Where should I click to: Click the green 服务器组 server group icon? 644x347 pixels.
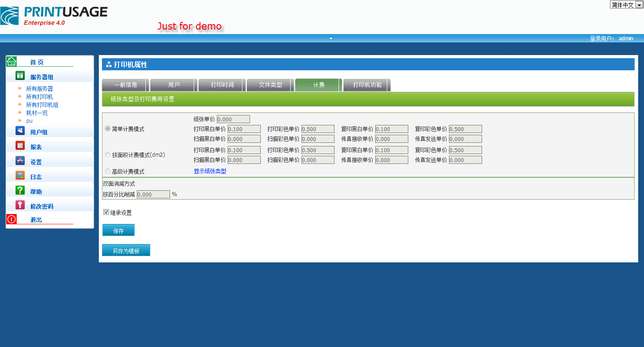point(20,75)
